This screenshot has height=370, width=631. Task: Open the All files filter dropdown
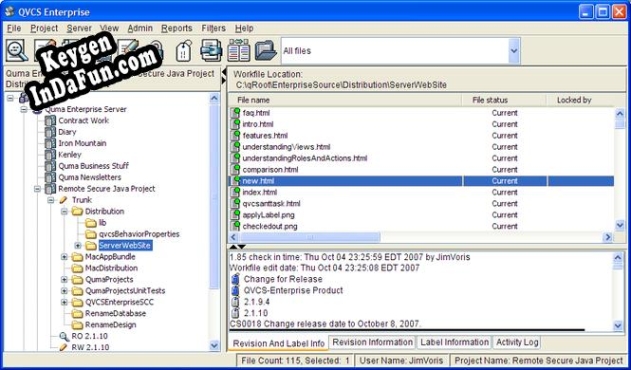[x=514, y=51]
